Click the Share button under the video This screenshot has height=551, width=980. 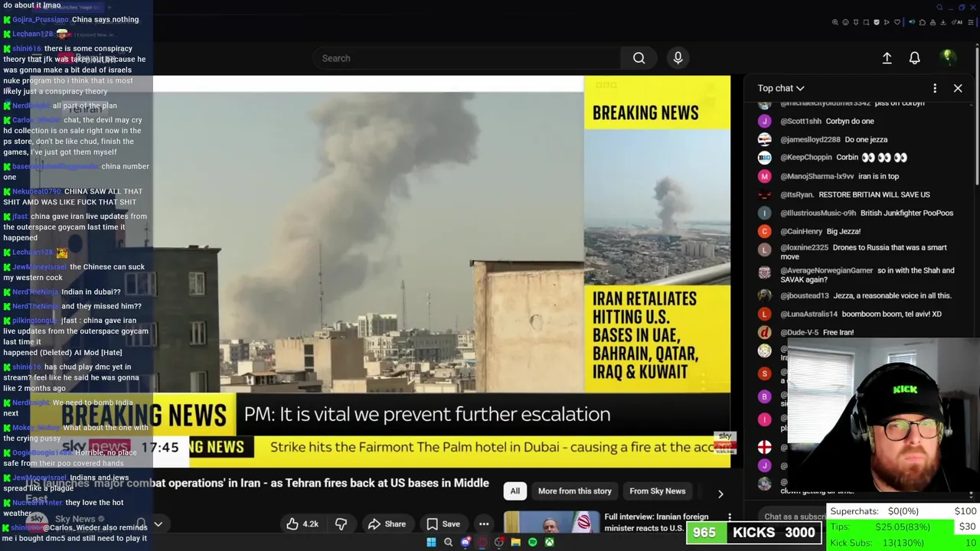(x=387, y=524)
